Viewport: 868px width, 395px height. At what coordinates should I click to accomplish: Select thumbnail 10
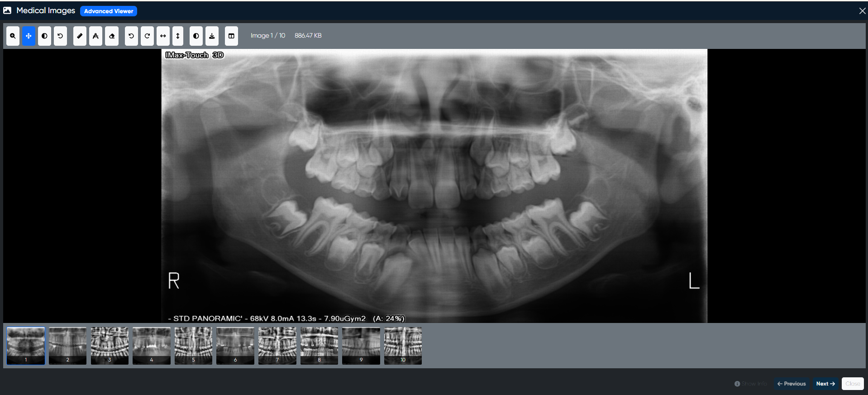coord(403,346)
